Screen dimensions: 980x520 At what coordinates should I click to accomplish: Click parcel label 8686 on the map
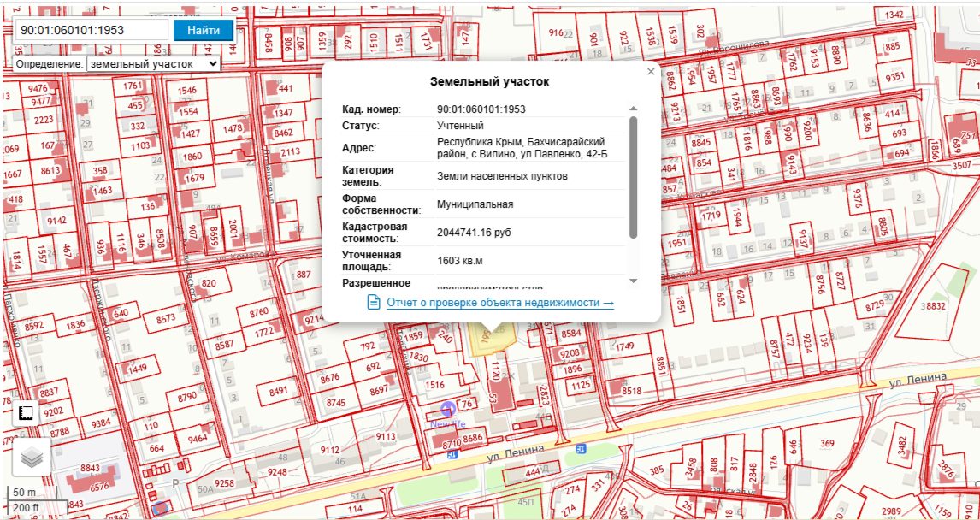point(473,438)
